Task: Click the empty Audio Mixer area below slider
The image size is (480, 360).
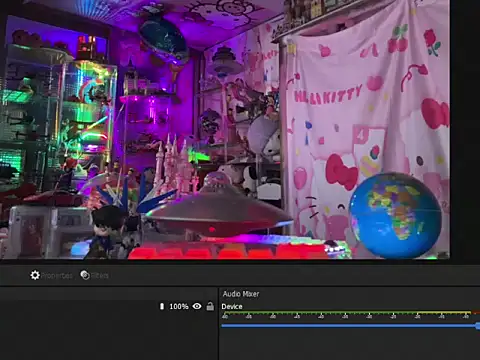Action: coord(349,345)
